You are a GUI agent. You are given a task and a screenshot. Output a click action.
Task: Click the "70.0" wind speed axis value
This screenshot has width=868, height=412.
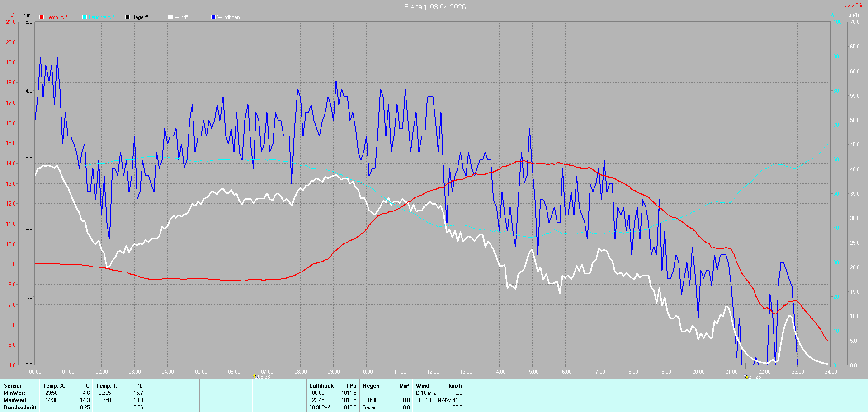tap(854, 22)
